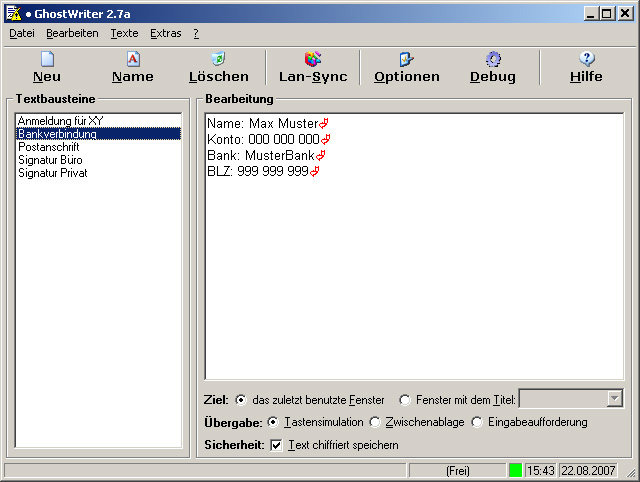Click the 22.08.2007 date in status bar
This screenshot has width=640, height=482.
pos(588,471)
